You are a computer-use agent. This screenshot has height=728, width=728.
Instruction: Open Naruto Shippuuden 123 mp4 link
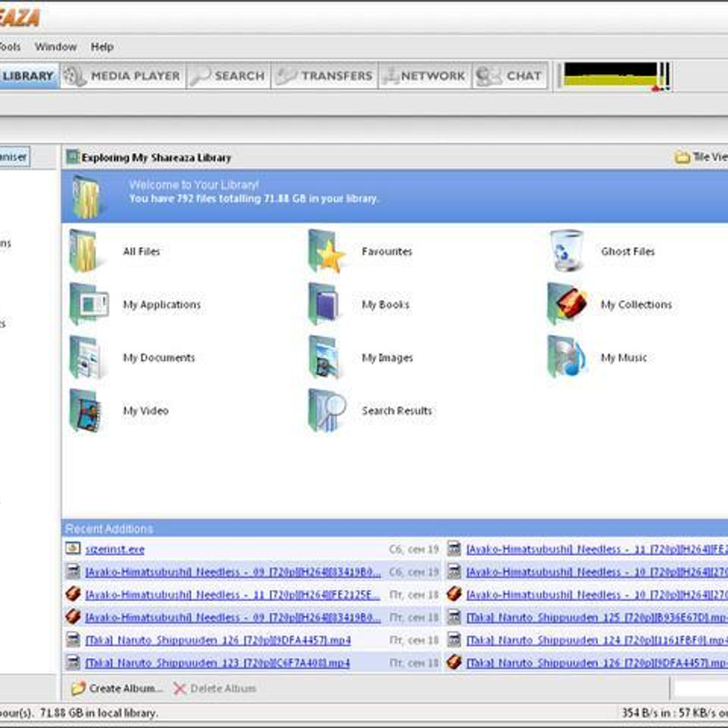coord(217,663)
